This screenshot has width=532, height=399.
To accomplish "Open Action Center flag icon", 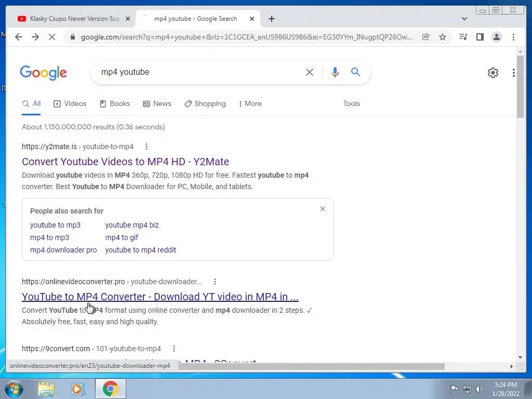I will pos(454,389).
